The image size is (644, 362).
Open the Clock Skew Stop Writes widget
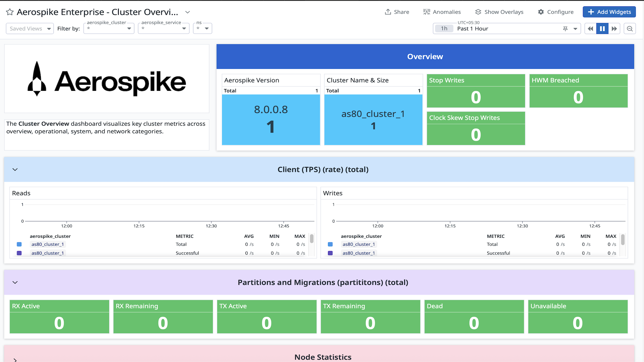coord(476,128)
